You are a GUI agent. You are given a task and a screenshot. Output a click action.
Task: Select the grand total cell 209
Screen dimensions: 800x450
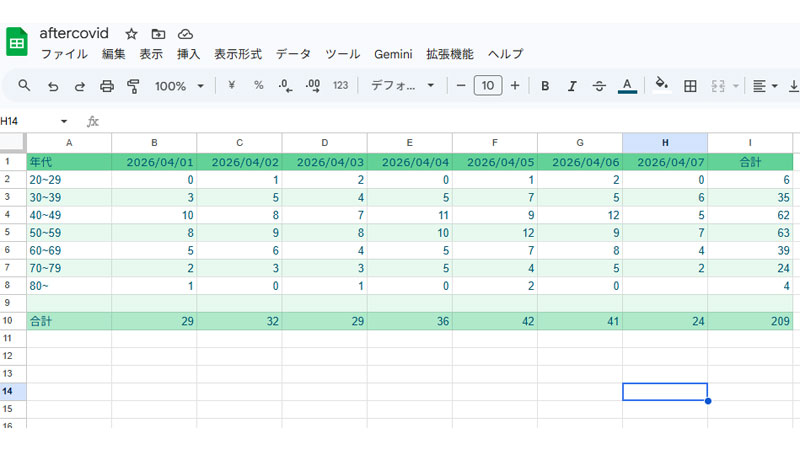tap(750, 321)
